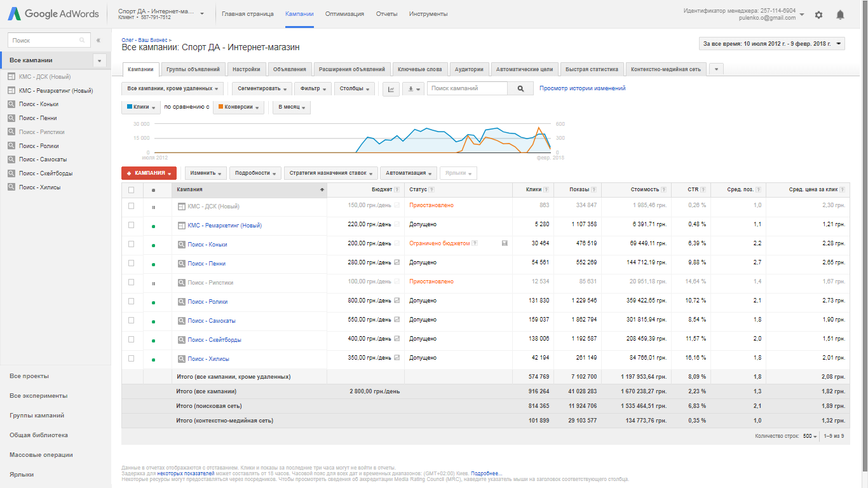The image size is (868, 488).
Task: Collapse the left sidebar with double-chevron icon
Action: coord(98,40)
